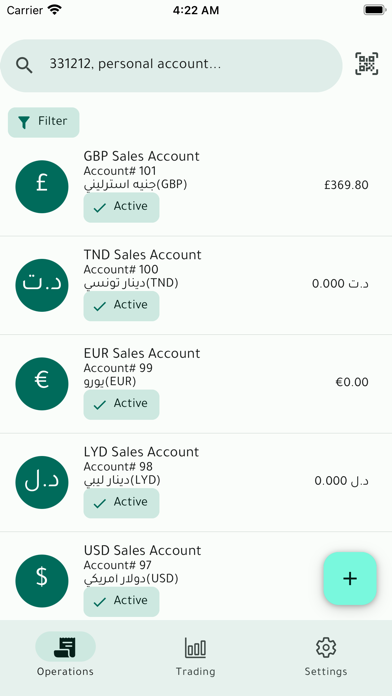The width and height of the screenshot is (392, 696).
Task: Toggle Active status on EUR Sales Account
Action: (121, 404)
